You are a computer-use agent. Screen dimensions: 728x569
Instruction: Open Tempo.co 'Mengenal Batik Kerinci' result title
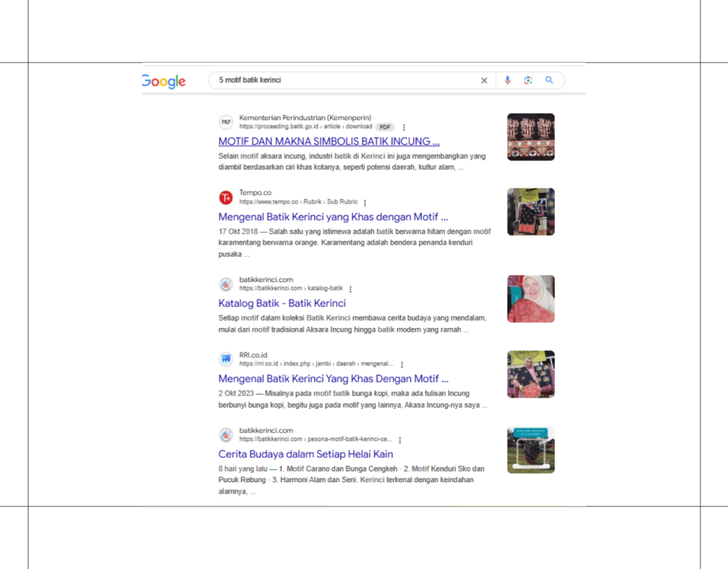click(333, 217)
